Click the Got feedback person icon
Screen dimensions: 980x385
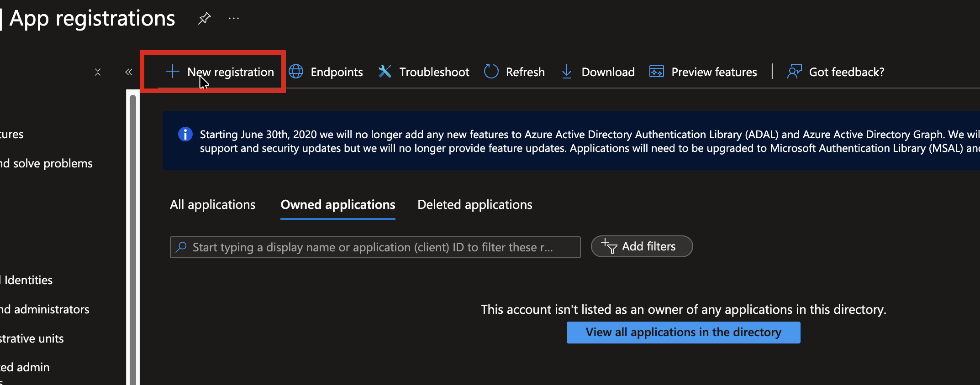pos(794,72)
